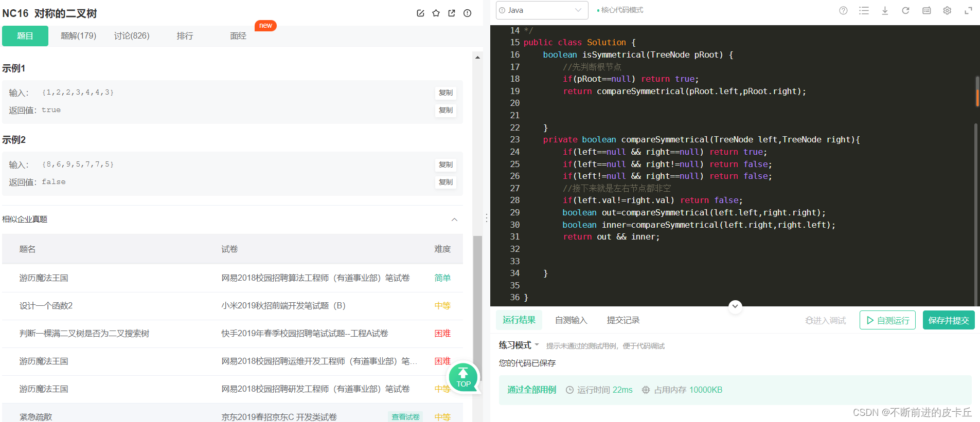Click the share arrow icon beside the title
This screenshot has height=422, width=980.
452,13
